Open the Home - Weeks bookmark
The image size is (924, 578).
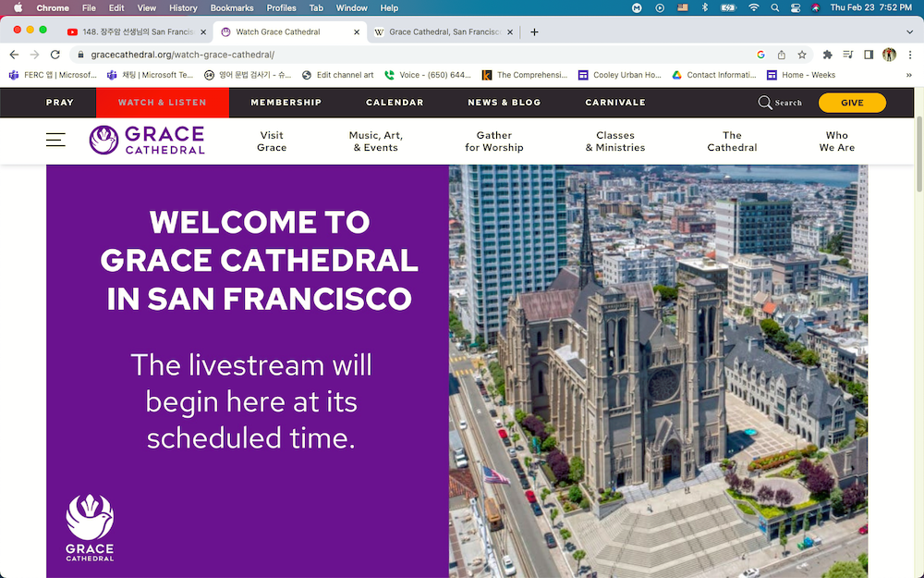tap(801, 75)
